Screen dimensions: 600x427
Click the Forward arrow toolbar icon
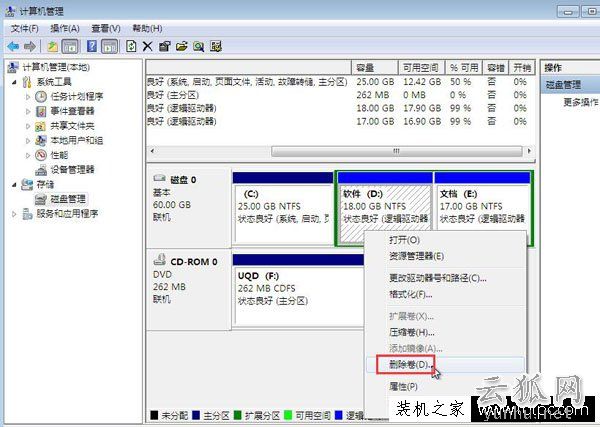30,47
